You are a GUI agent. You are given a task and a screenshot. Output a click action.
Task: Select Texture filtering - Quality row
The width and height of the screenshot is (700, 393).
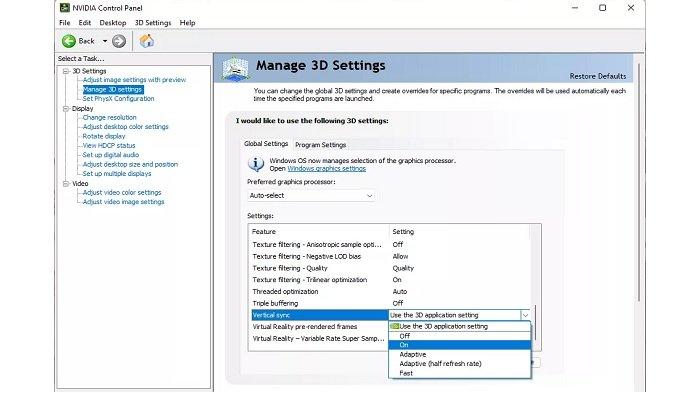390,268
